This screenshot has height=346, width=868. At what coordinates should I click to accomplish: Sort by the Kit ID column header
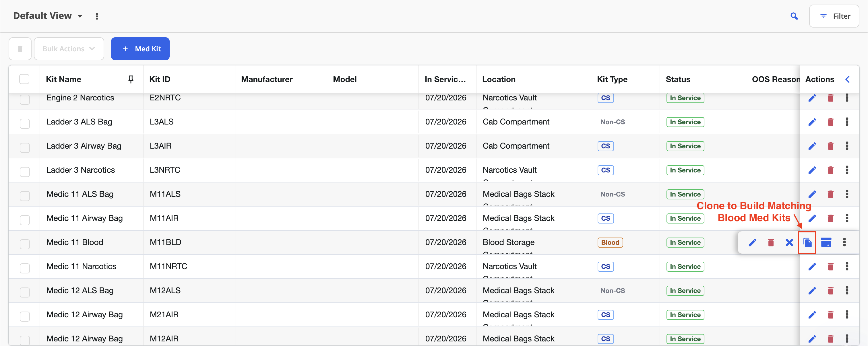coord(159,79)
